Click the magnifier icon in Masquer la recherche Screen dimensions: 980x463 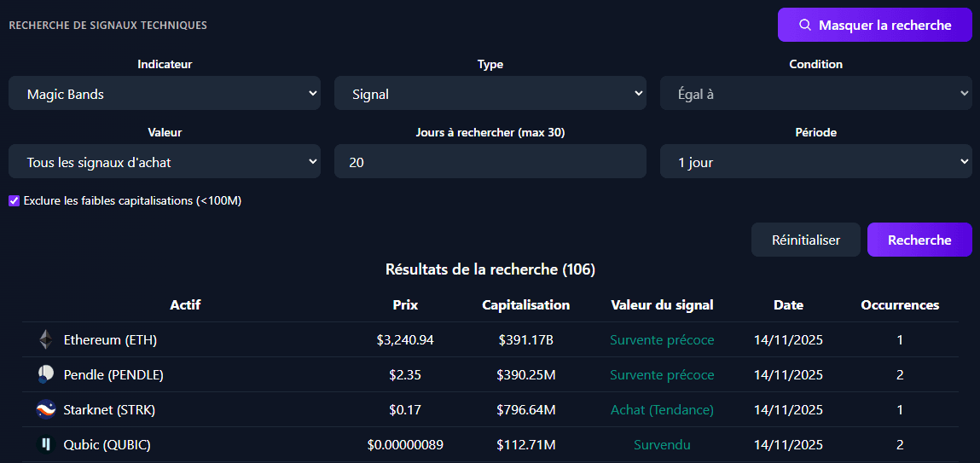[805, 25]
